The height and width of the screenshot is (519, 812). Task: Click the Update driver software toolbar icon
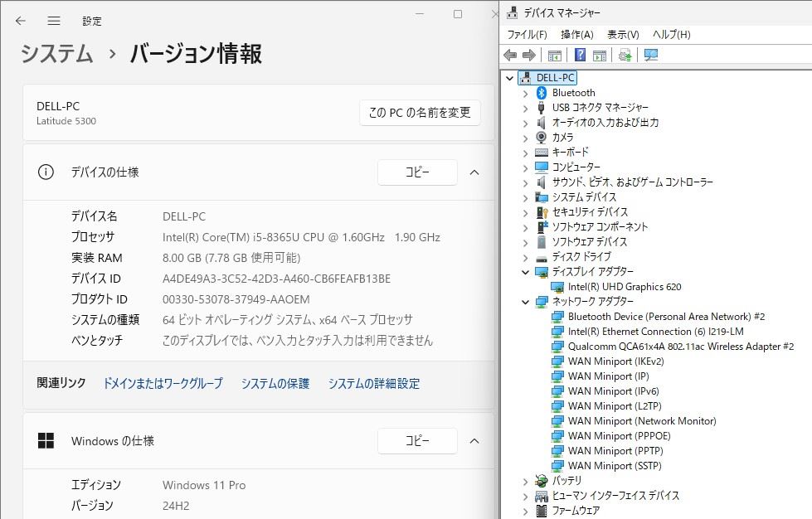(625, 55)
